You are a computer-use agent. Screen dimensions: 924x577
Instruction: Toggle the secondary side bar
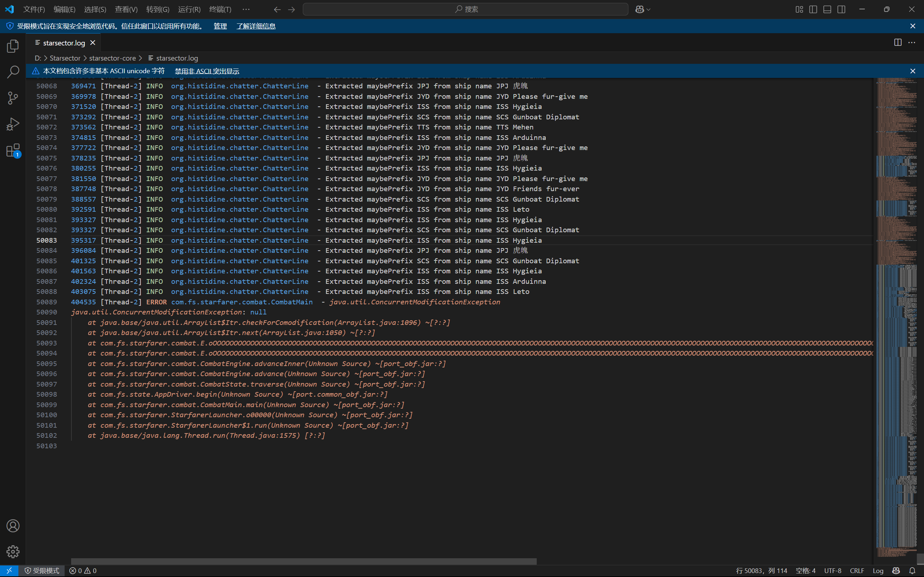pos(841,9)
